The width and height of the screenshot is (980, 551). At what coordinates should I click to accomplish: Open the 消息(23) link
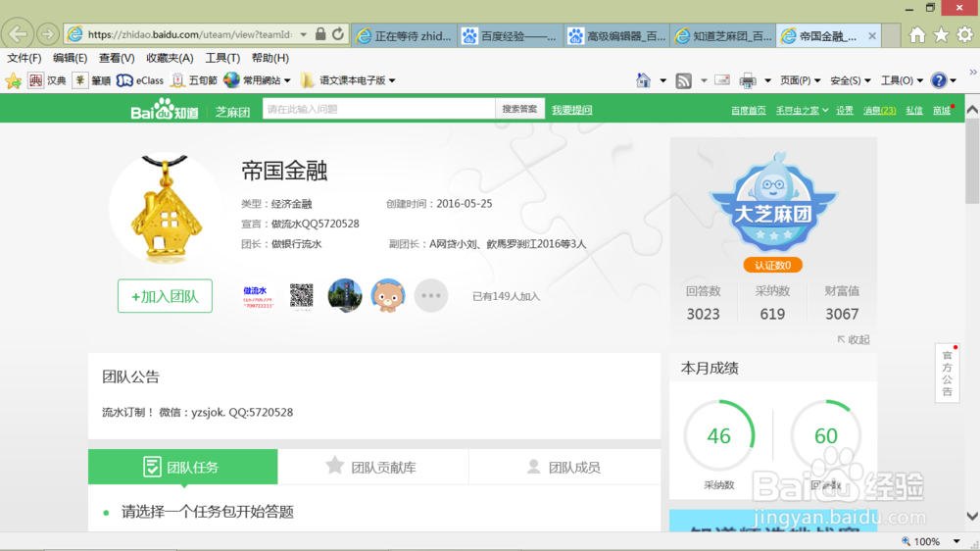[879, 110]
